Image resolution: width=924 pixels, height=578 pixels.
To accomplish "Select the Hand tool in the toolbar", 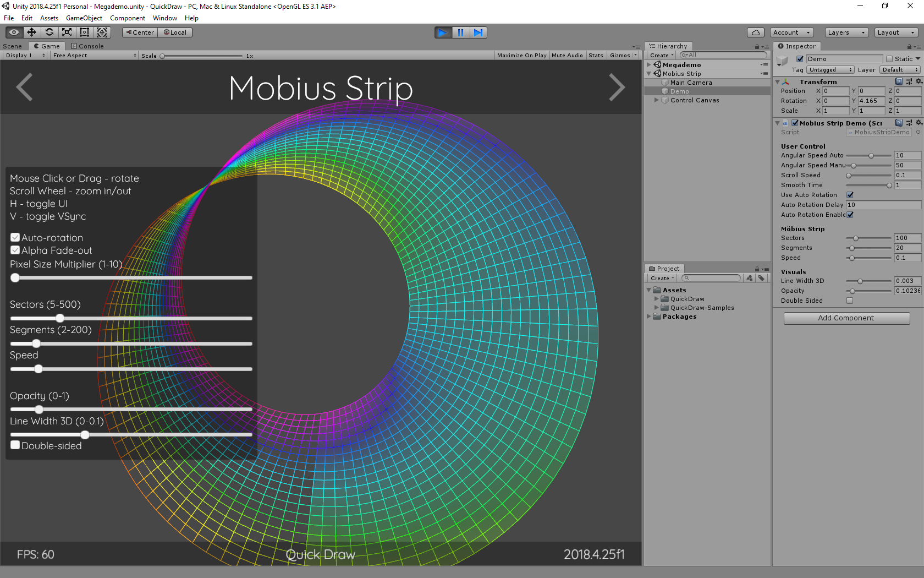I will pos(14,32).
